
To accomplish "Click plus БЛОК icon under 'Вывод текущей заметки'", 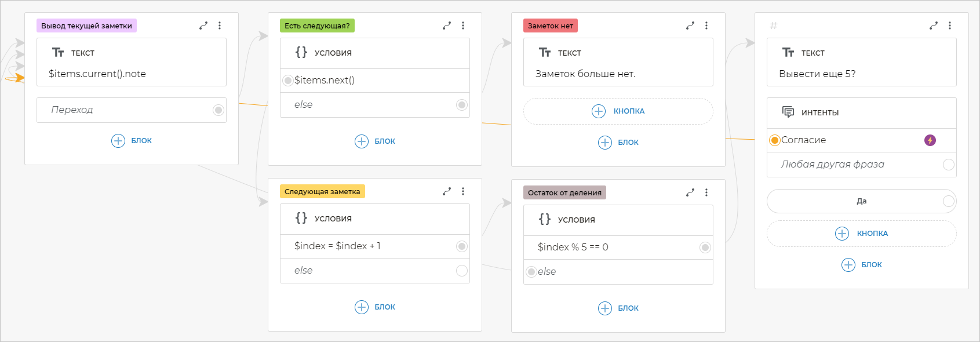I will pos(118,141).
